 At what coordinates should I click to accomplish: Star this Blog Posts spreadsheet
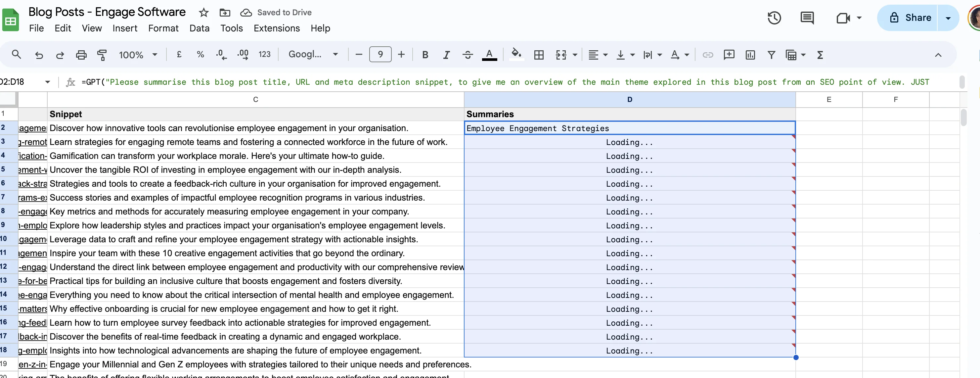click(203, 13)
